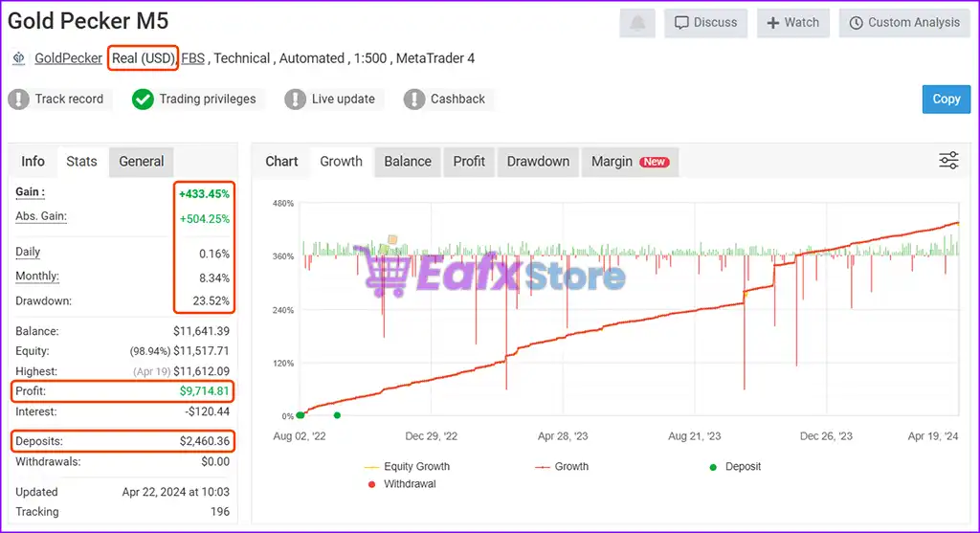Screen dimensions: 980x533
Task: Click the $9,714.81 profit value
Action: click(x=205, y=391)
